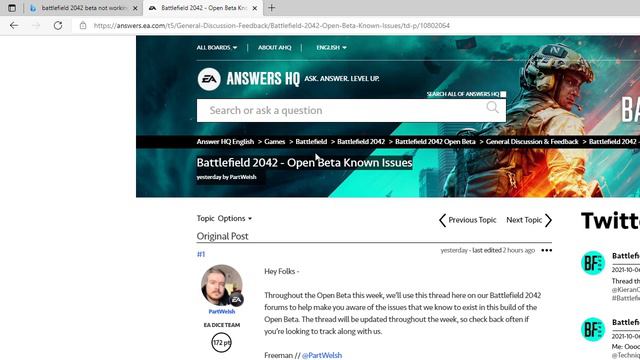Open PartWelsh username link below avatar

(x=222, y=311)
